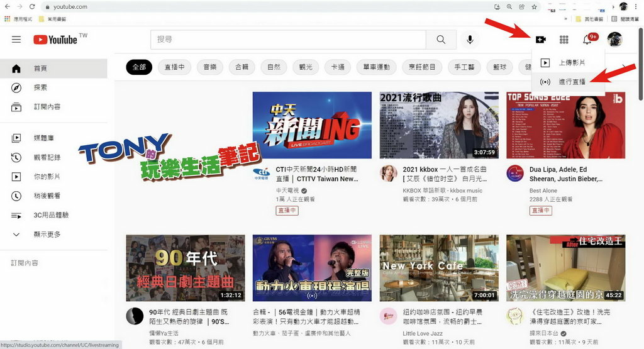This screenshot has width=644, height=349.
Task: Open the YouTube apps grid
Action: click(x=564, y=40)
